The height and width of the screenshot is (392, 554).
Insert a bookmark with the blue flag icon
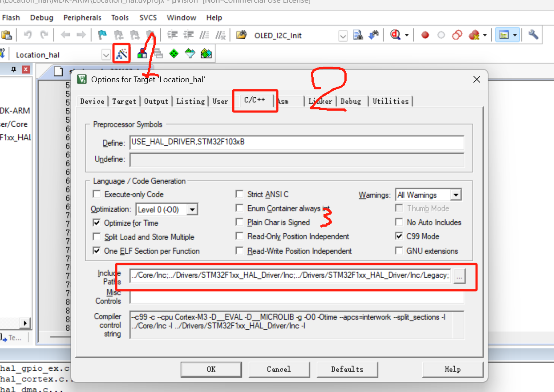(x=102, y=35)
